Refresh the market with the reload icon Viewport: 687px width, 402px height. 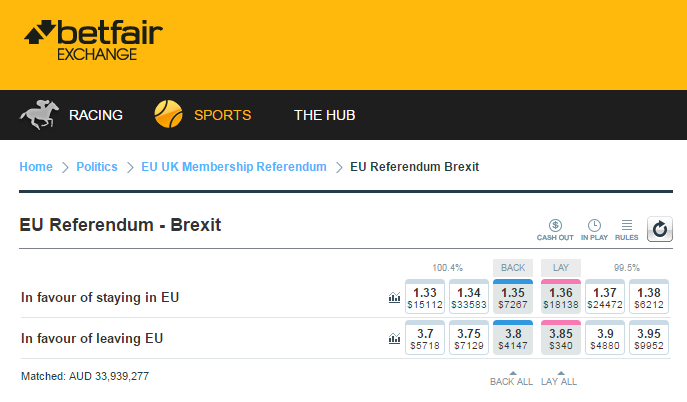coord(660,229)
